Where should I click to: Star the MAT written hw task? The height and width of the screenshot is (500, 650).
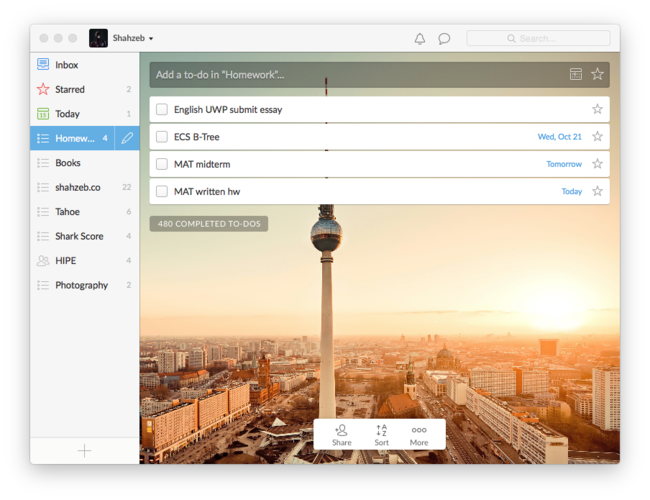coord(597,191)
